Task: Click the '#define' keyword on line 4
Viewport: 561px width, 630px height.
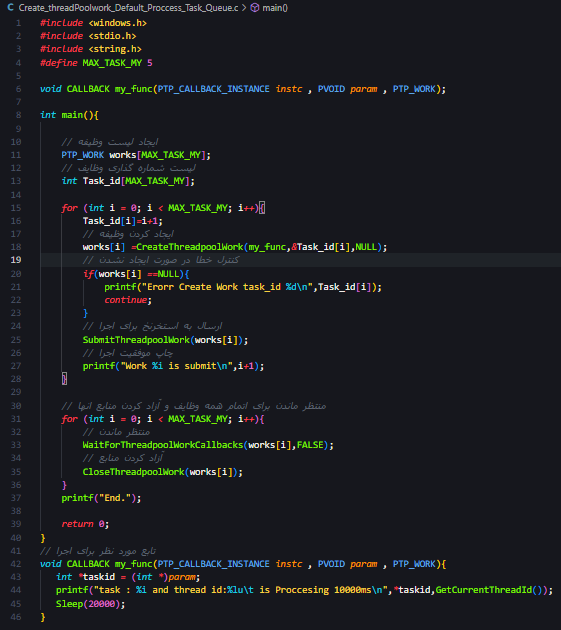Action: pyautogui.click(x=59, y=63)
